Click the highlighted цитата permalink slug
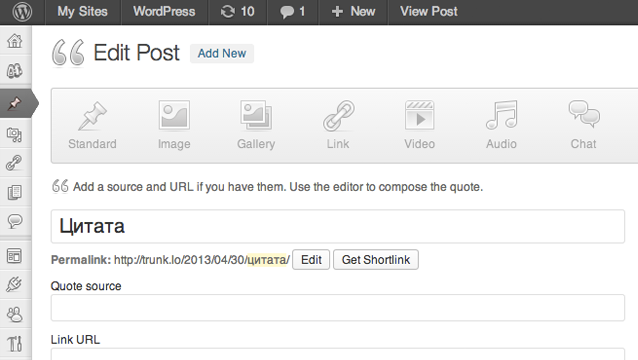 coord(267,260)
